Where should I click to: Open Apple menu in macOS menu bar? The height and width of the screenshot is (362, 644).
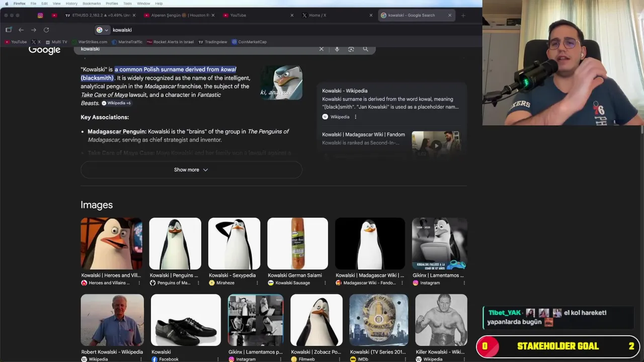(x=7, y=4)
